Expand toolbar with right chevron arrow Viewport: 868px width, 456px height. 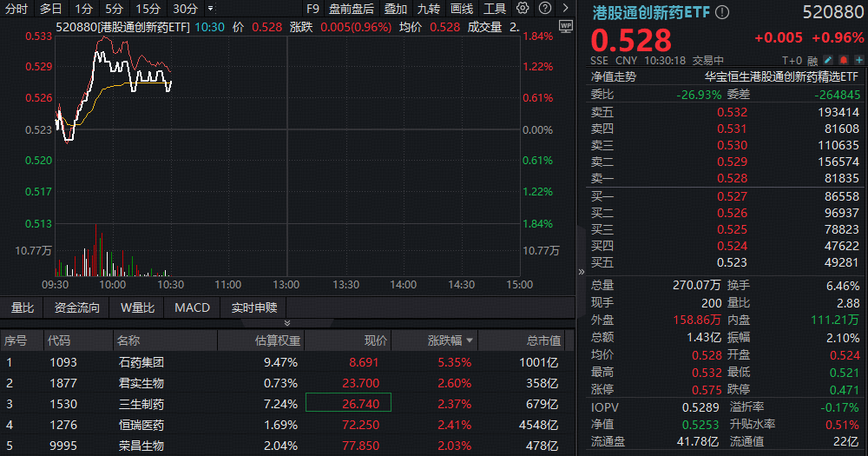tap(565, 9)
